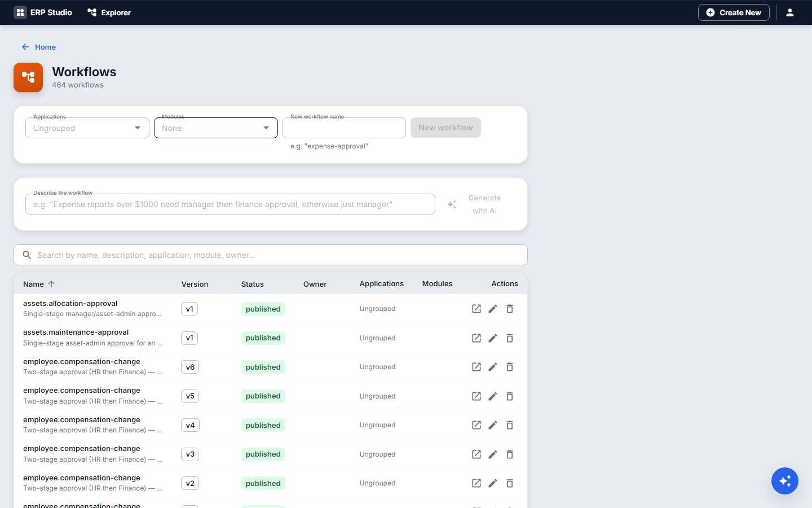Delete employee.compensation-change v6 workflow
Viewport: 812px width, 508px height.
coord(510,367)
